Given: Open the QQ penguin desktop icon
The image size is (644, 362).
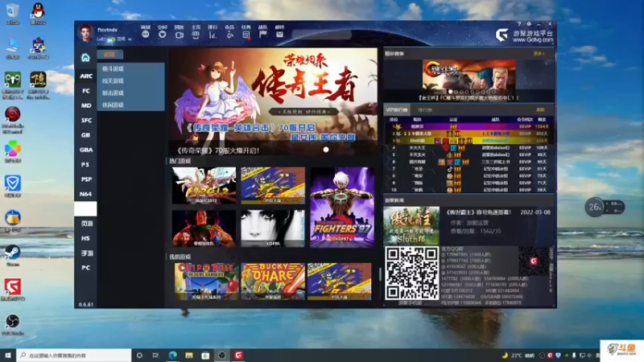Looking at the screenshot, I should [x=38, y=13].
